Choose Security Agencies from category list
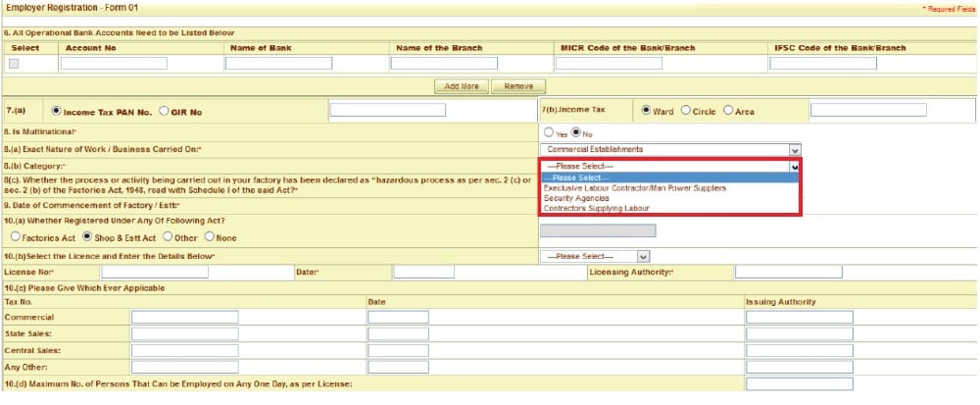The height and width of the screenshot is (405, 980). point(571,198)
